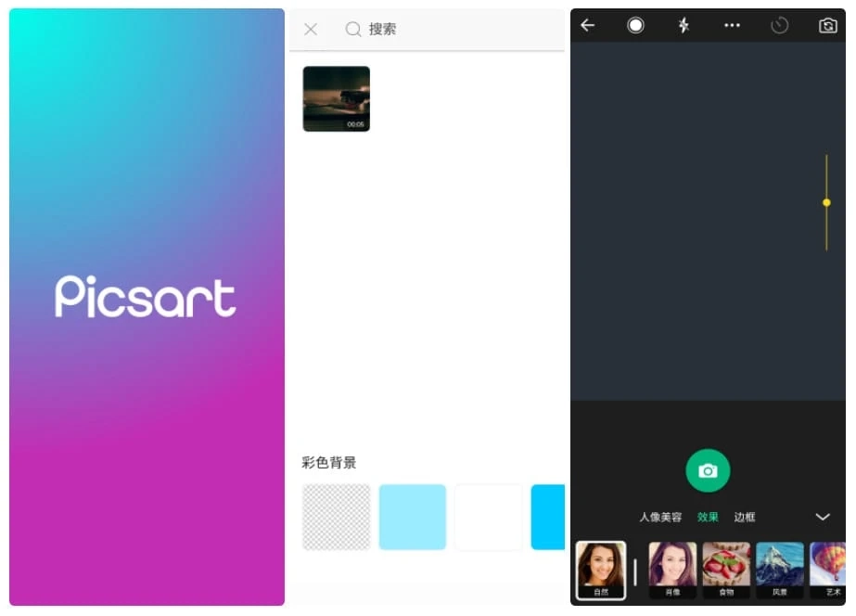Open the 00:05 video thumbnail
The height and width of the screenshot is (616, 856).
[x=336, y=99]
